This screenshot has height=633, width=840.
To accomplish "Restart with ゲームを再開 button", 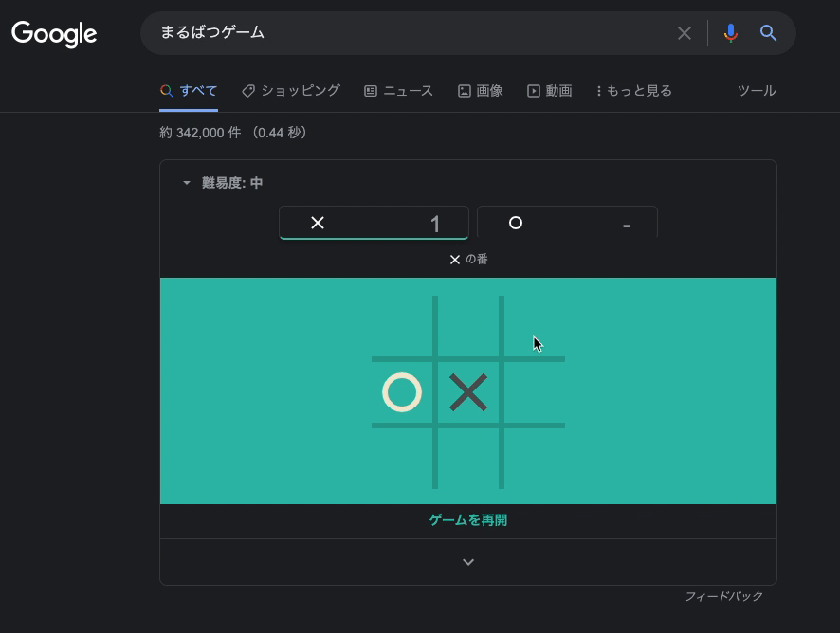I will click(x=468, y=520).
